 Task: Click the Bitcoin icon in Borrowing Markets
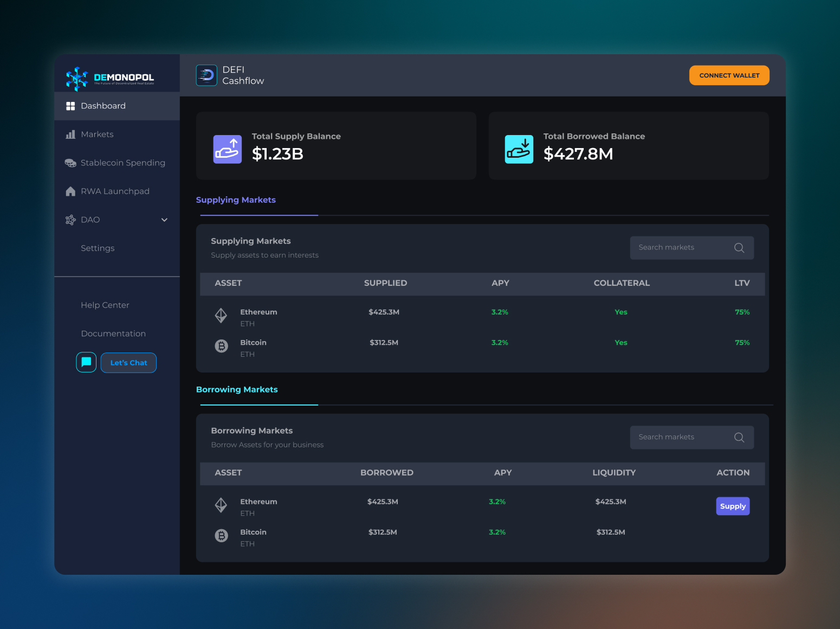222,536
